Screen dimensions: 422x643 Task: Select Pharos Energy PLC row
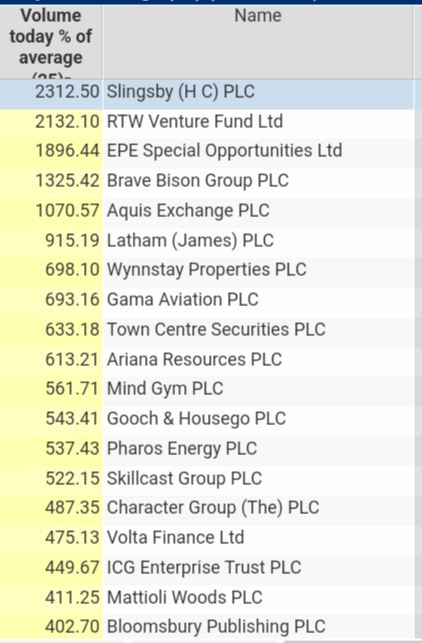(x=207, y=448)
